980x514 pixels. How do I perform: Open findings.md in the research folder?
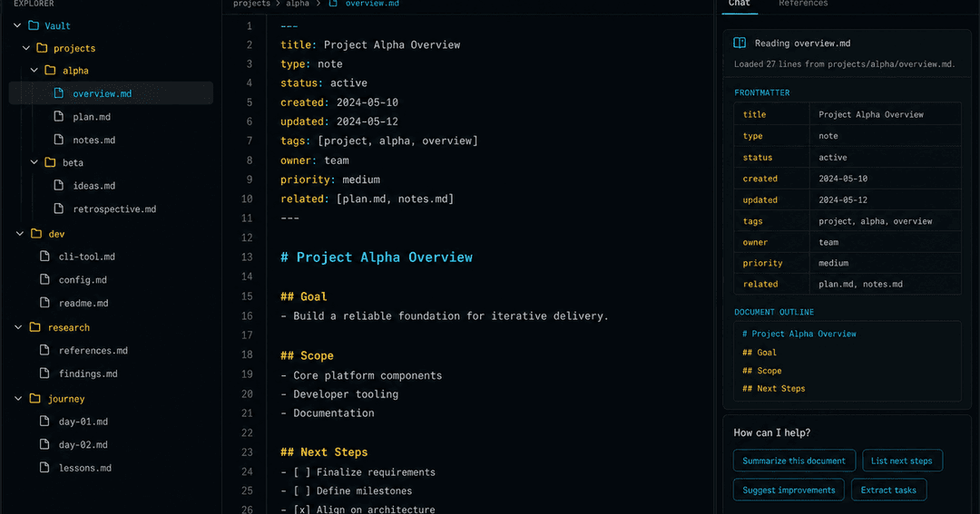coord(88,373)
